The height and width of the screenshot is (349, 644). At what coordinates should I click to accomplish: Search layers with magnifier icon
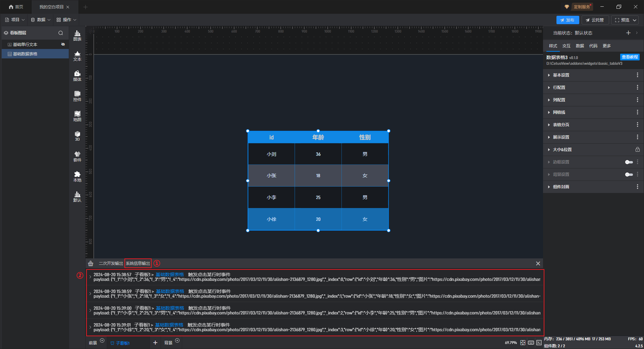(61, 33)
